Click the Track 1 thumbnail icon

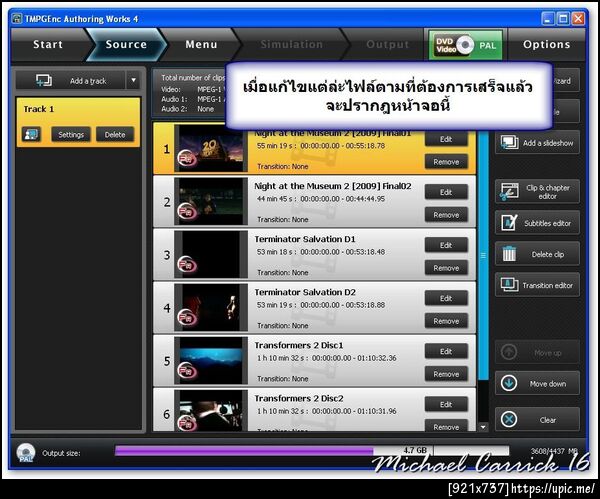click(31, 135)
